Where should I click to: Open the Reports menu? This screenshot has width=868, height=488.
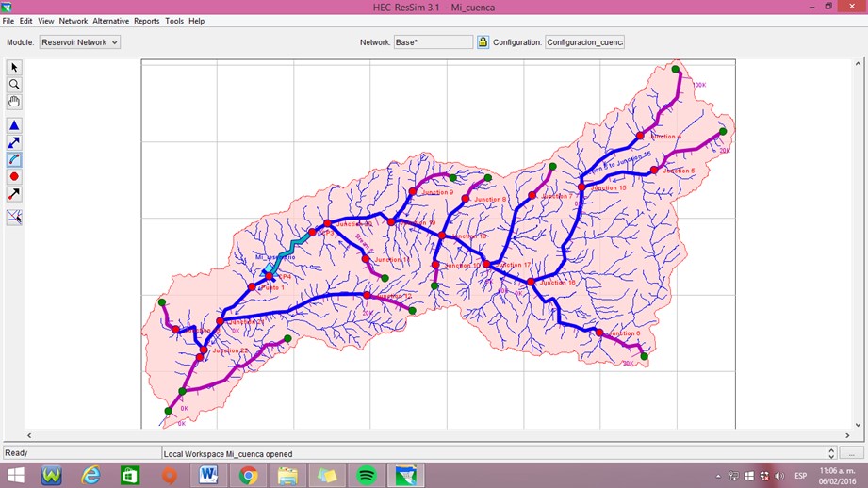(x=147, y=21)
